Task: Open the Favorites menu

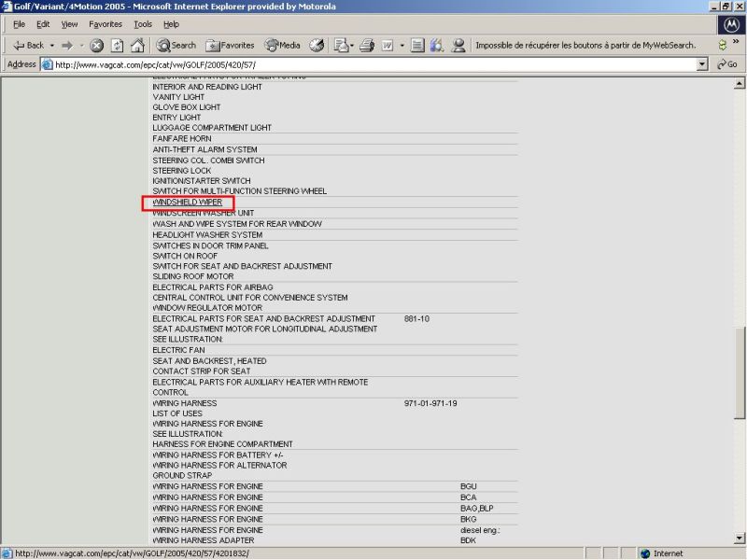Action: (106, 24)
